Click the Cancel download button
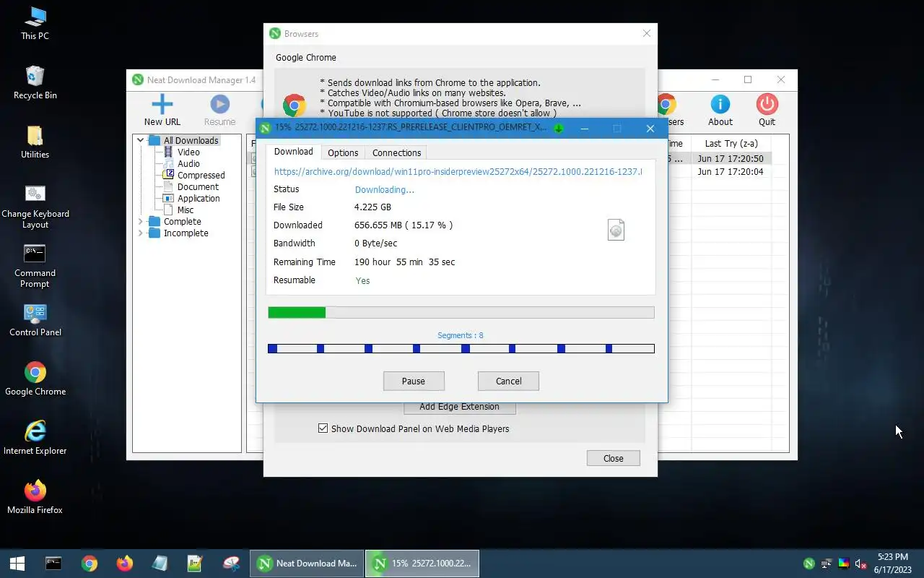The height and width of the screenshot is (578, 924). click(x=508, y=381)
